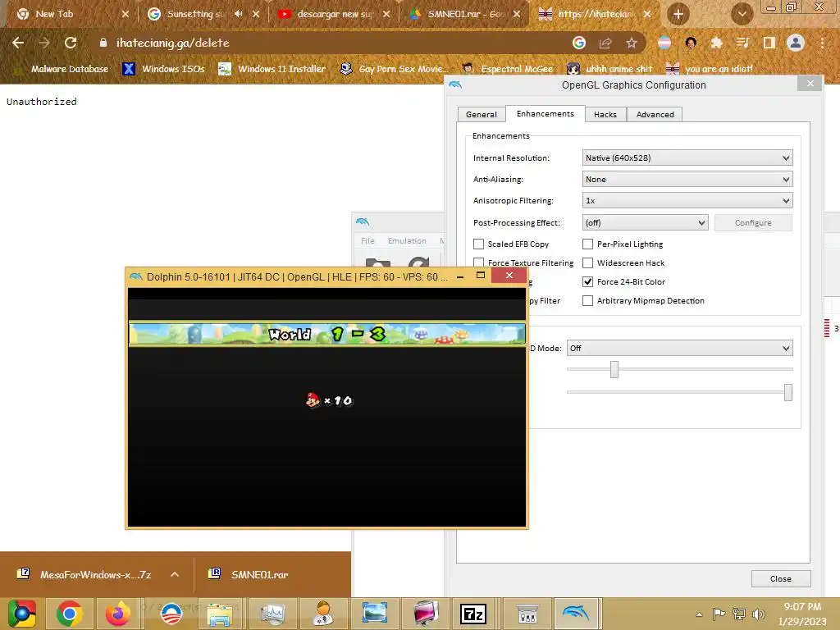Open Google Chrome from the taskbar

click(69, 614)
